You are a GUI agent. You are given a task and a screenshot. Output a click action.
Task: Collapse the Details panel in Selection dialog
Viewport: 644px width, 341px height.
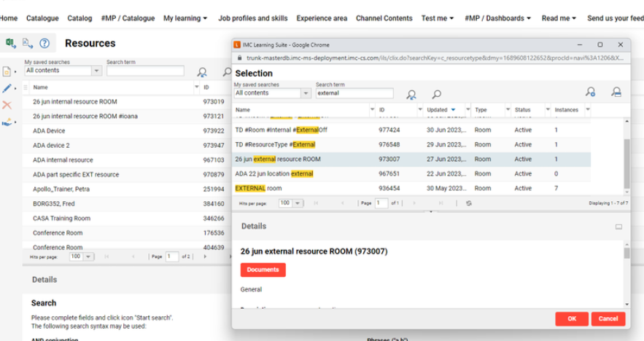618,227
